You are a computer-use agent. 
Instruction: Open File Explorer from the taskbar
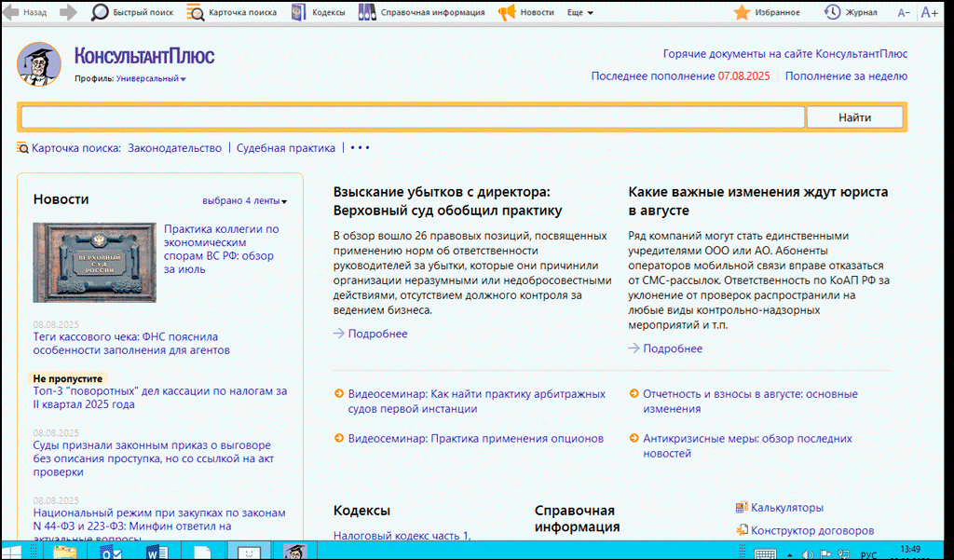(x=65, y=553)
